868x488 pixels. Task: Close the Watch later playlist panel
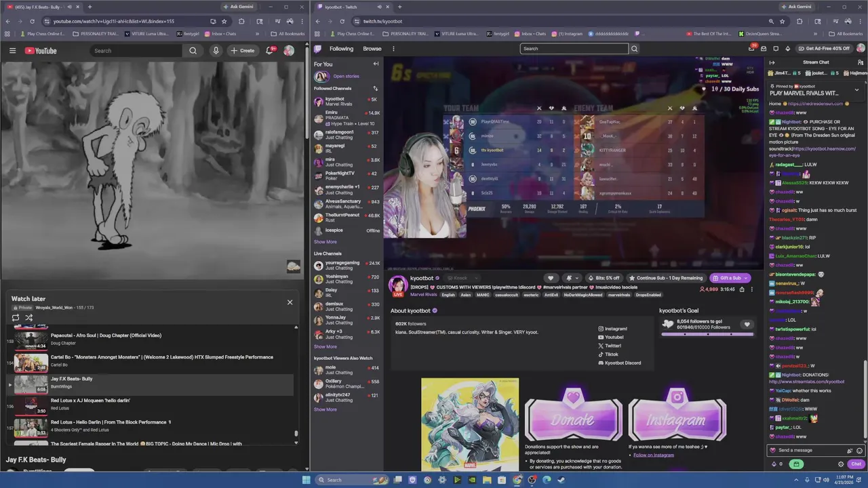pyautogui.click(x=290, y=302)
